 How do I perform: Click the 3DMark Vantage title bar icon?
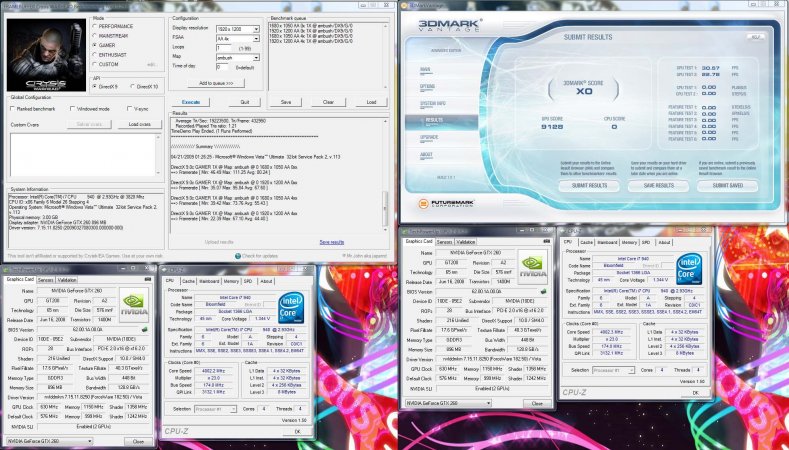(x=405, y=4)
